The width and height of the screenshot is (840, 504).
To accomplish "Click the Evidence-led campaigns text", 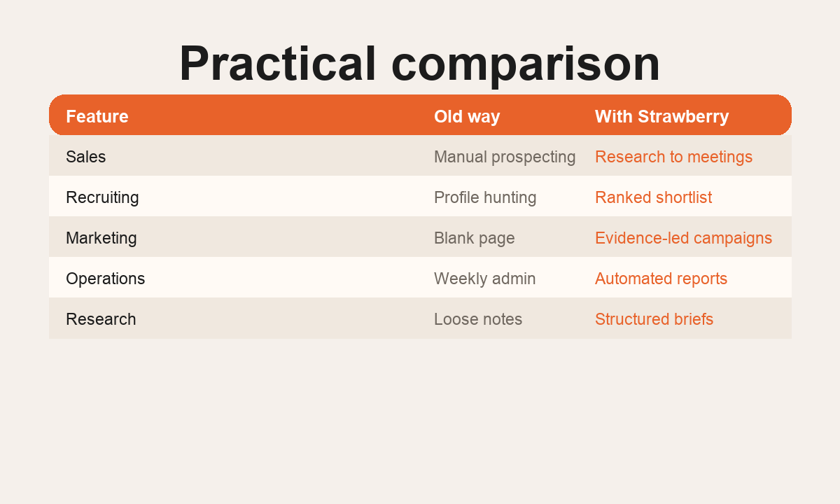I will pyautogui.click(x=684, y=238).
